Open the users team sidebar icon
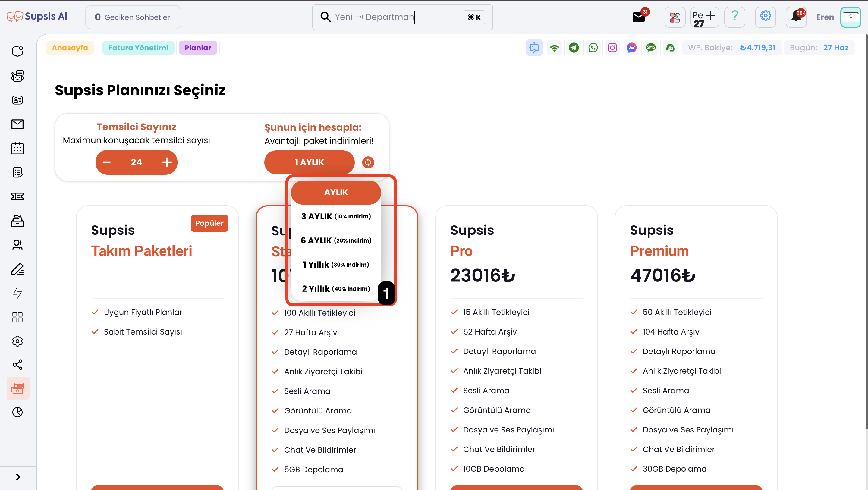This screenshot has width=868, height=490. click(17, 245)
